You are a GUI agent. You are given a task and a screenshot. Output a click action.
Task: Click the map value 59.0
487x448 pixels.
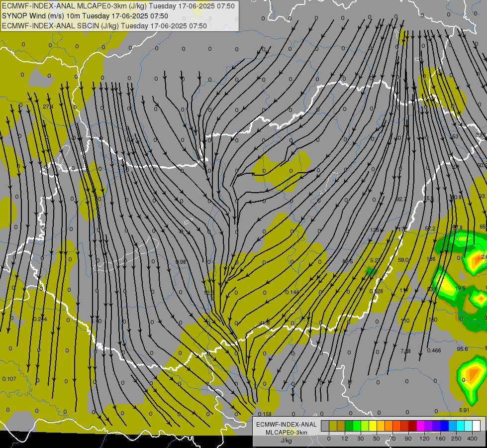click(x=403, y=260)
